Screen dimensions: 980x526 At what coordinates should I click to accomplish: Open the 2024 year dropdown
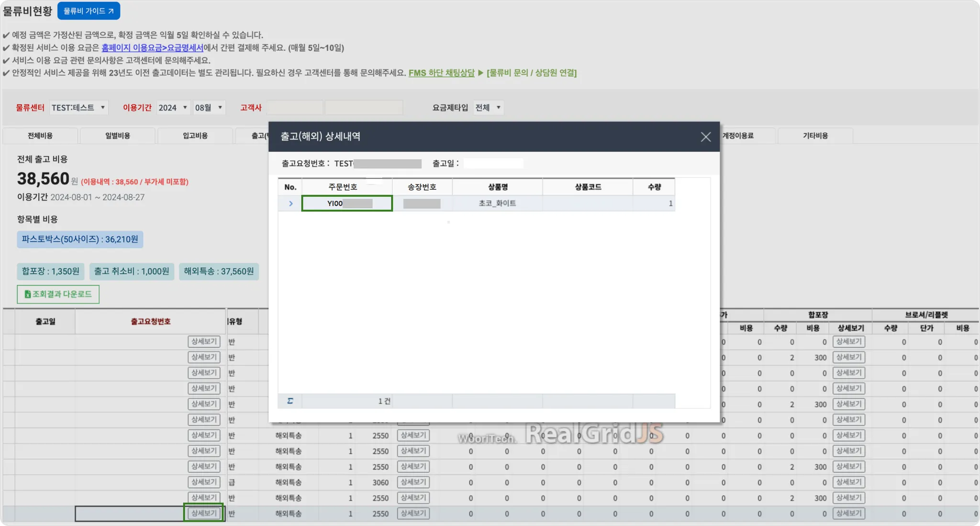pyautogui.click(x=173, y=108)
